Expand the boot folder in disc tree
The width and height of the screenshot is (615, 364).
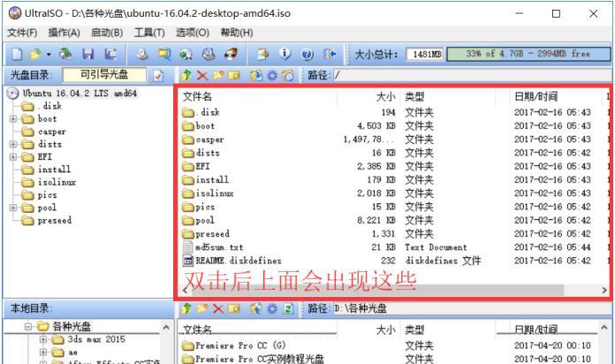pyautogui.click(x=13, y=118)
